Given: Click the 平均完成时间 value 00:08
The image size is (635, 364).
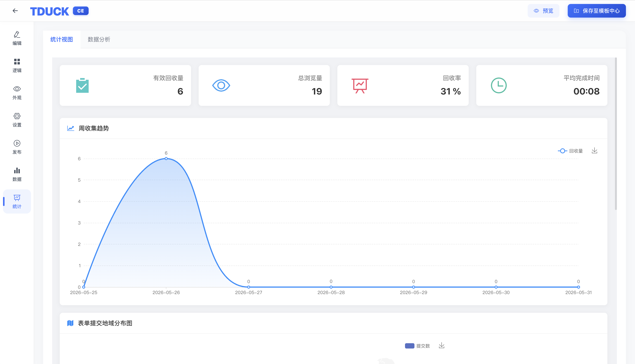Looking at the screenshot, I should coord(586,91).
